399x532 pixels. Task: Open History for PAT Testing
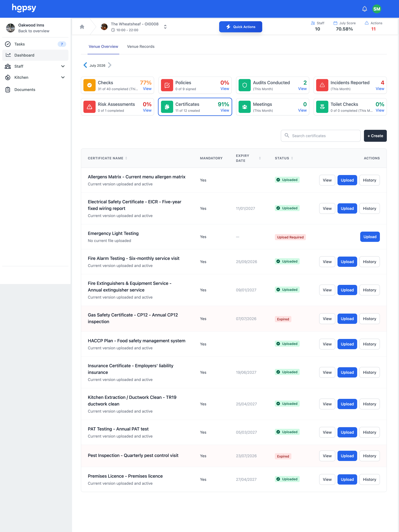point(369,432)
